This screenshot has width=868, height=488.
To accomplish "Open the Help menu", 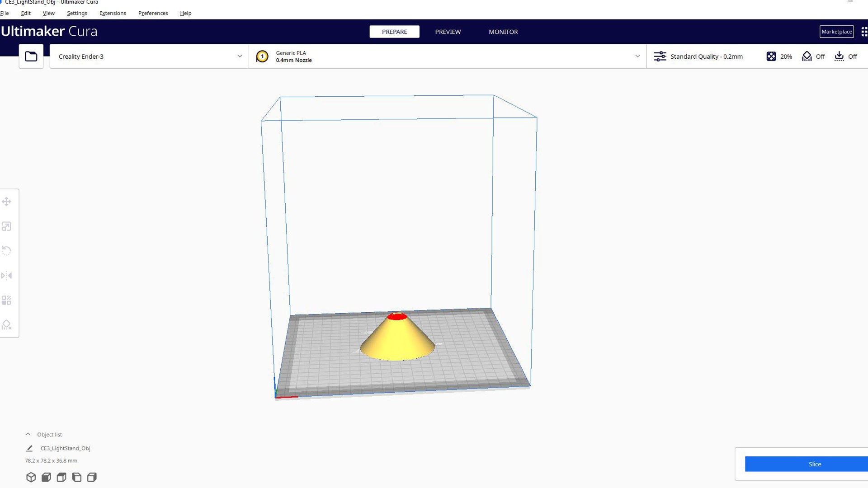I will 185,13.
